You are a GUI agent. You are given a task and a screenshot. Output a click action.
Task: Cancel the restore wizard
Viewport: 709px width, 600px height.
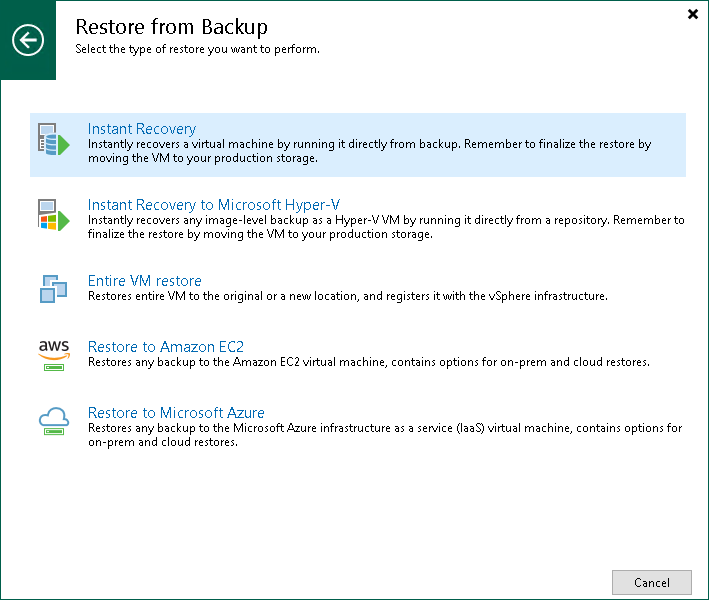pos(652,582)
